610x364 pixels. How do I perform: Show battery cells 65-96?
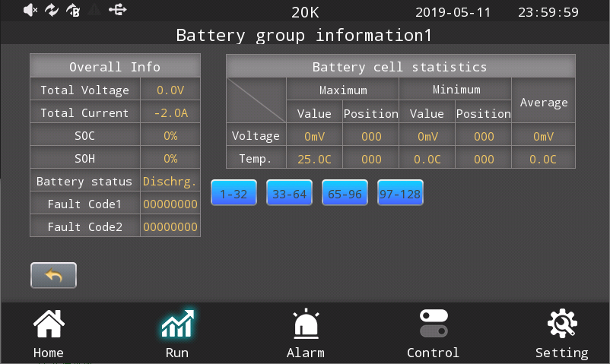click(x=345, y=192)
